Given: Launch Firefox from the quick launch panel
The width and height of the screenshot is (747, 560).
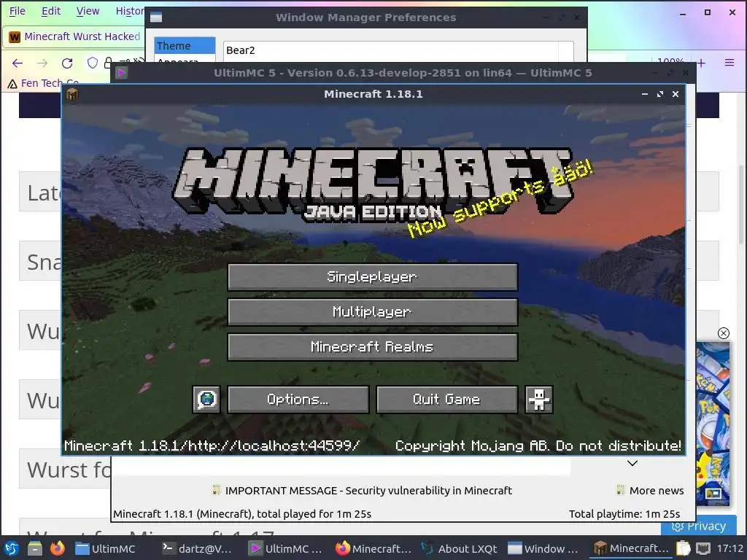Looking at the screenshot, I should point(57,548).
